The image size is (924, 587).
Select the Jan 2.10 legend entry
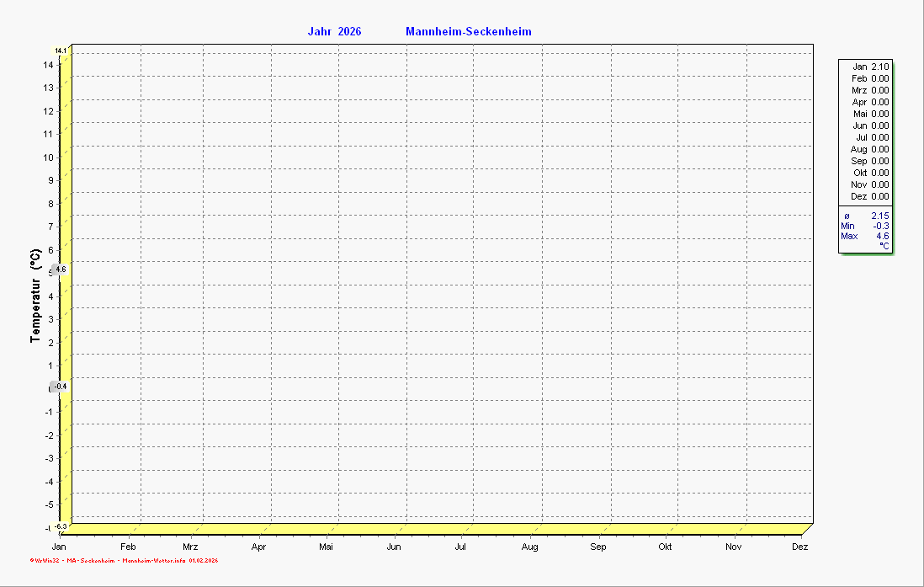point(870,67)
